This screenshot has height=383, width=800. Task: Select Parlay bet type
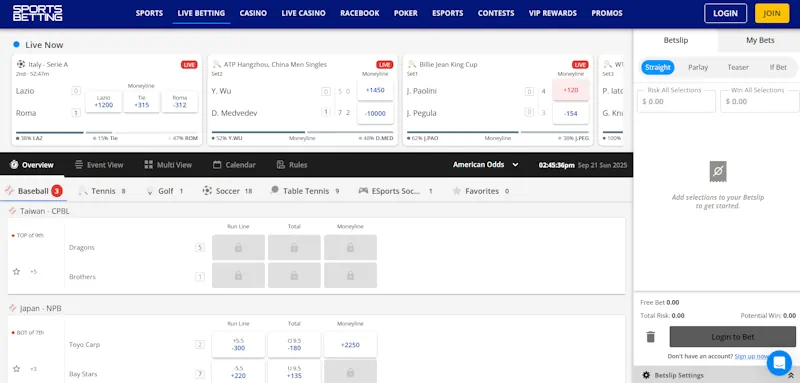click(698, 67)
